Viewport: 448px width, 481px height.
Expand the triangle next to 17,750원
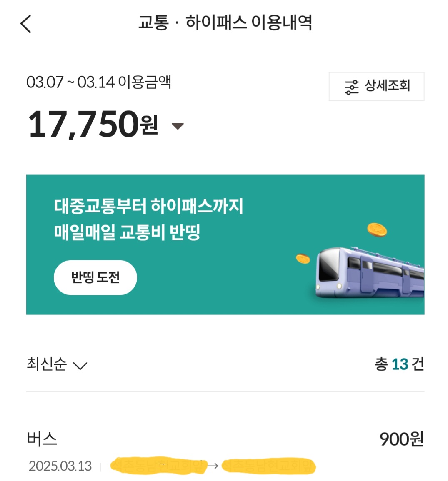[x=178, y=126]
